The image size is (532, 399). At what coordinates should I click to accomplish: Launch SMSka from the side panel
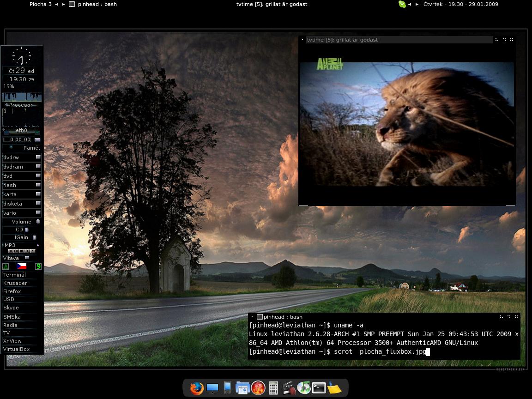coord(12,317)
